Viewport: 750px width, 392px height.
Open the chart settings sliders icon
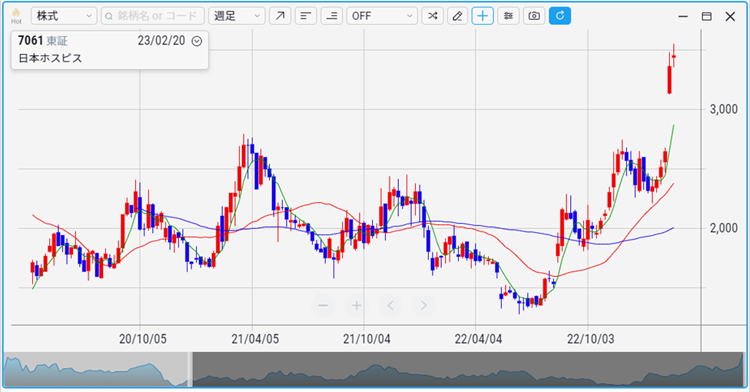pos(508,16)
